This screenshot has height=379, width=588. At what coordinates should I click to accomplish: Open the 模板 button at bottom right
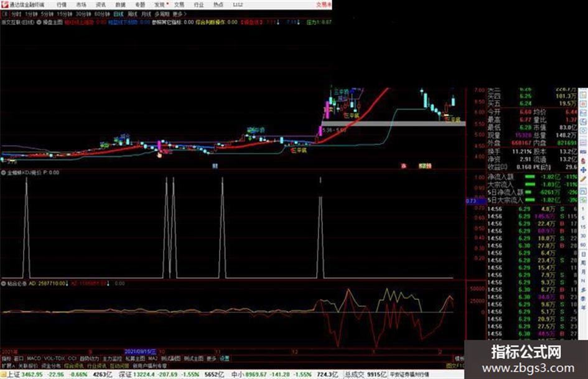[459, 358]
